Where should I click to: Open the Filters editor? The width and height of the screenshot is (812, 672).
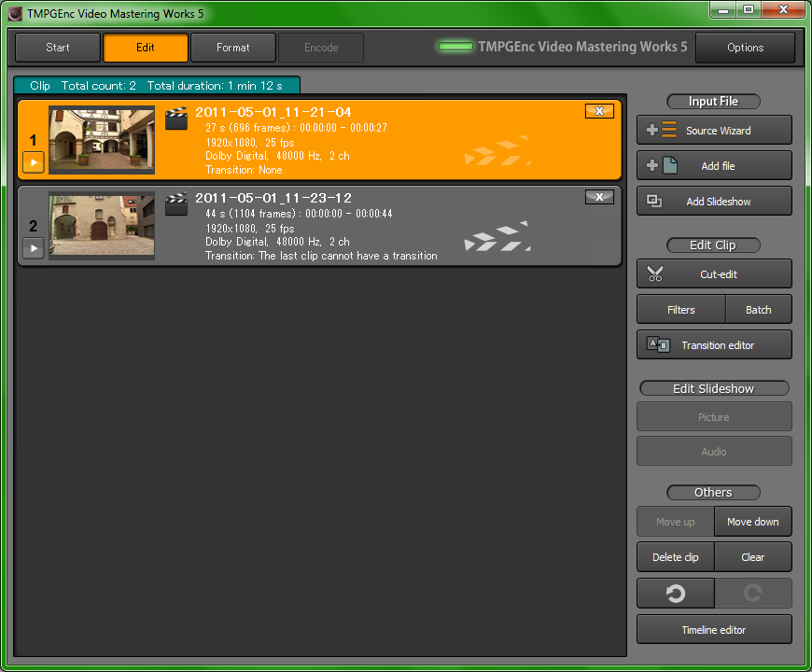coord(681,310)
